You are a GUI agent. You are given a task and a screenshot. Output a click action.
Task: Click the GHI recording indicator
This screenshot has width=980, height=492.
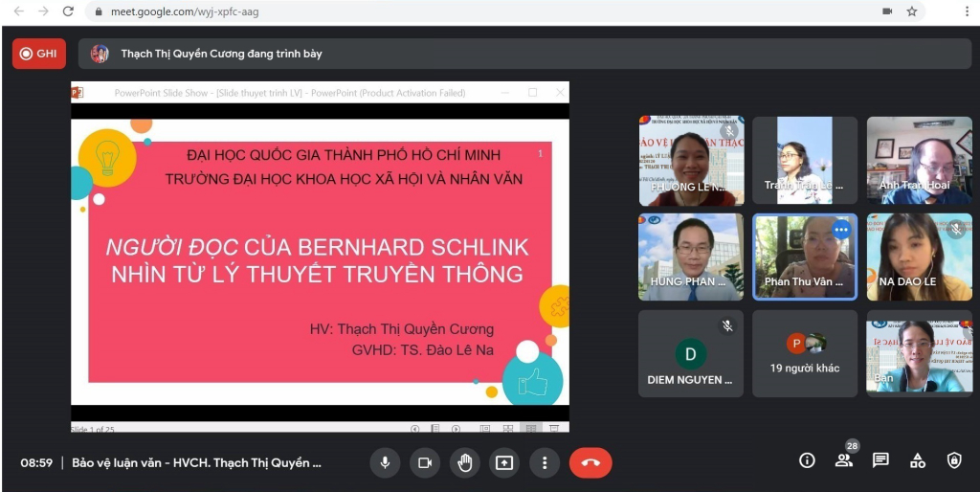coord(38,54)
